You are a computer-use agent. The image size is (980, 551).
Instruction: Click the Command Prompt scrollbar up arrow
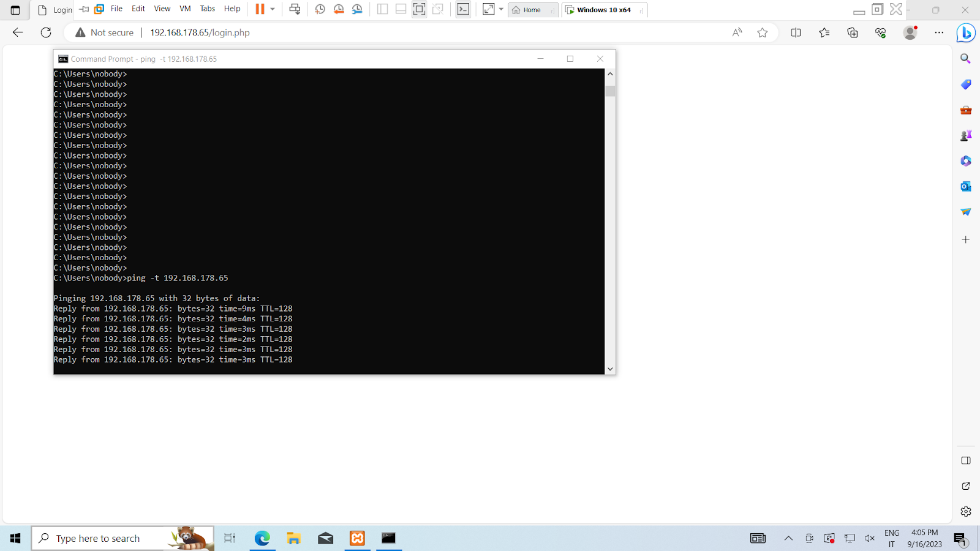click(610, 74)
